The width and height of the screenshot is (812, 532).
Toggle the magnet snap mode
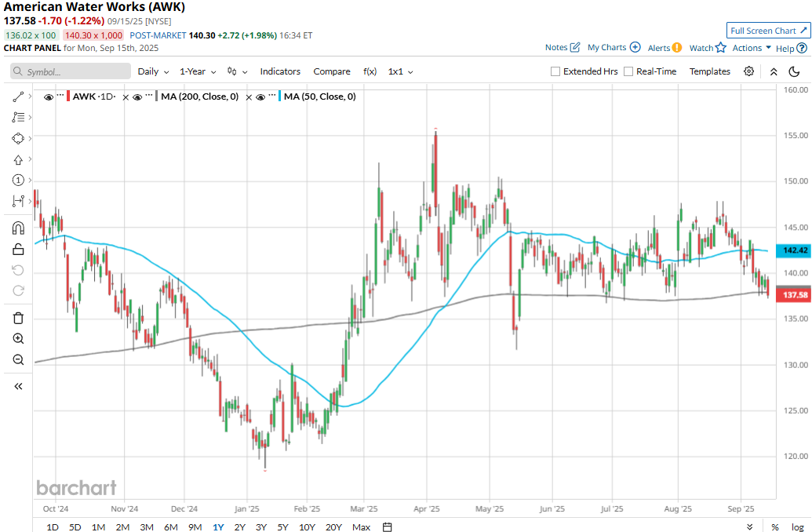pyautogui.click(x=18, y=228)
